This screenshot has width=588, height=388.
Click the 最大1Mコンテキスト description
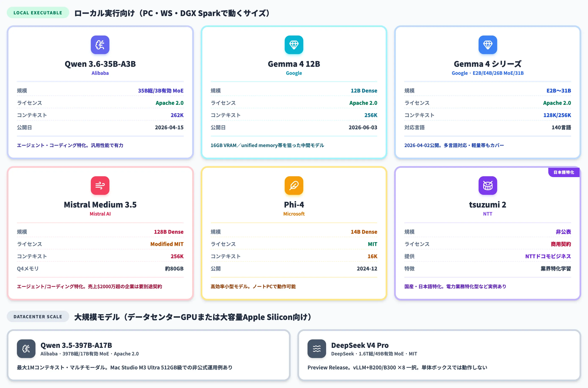[125, 368]
